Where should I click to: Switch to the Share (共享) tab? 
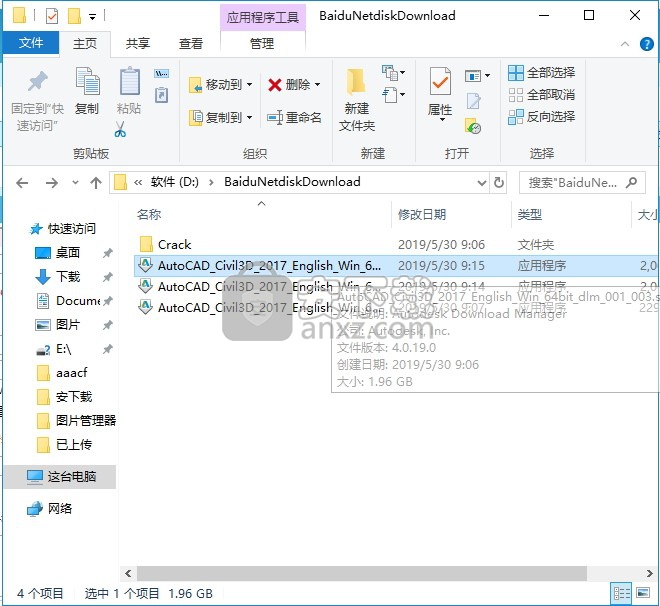(x=138, y=43)
